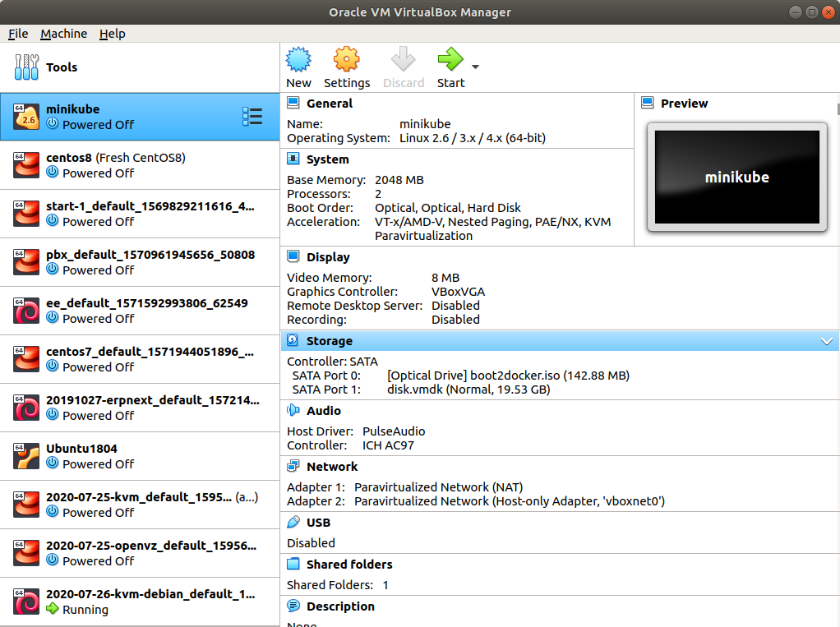Click the minikube preview thumbnail
Image resolution: width=840 pixels, height=627 pixels.
(x=736, y=177)
